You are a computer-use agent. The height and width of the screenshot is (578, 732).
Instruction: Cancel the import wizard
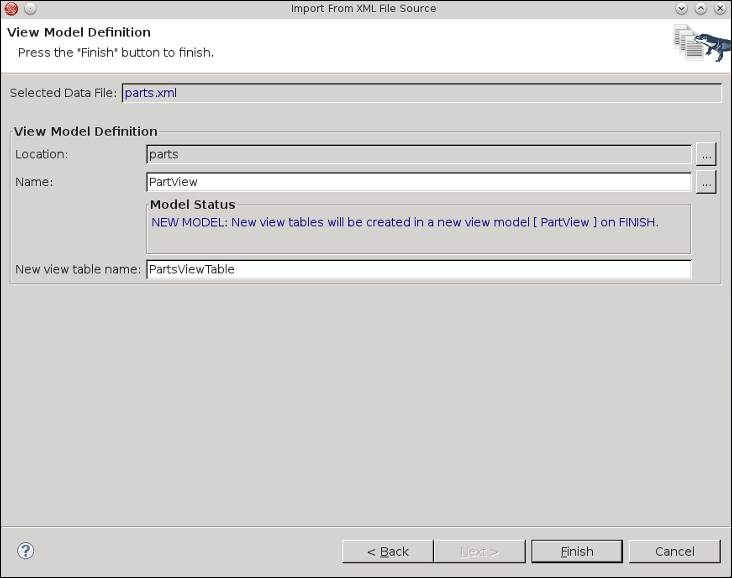click(x=674, y=551)
